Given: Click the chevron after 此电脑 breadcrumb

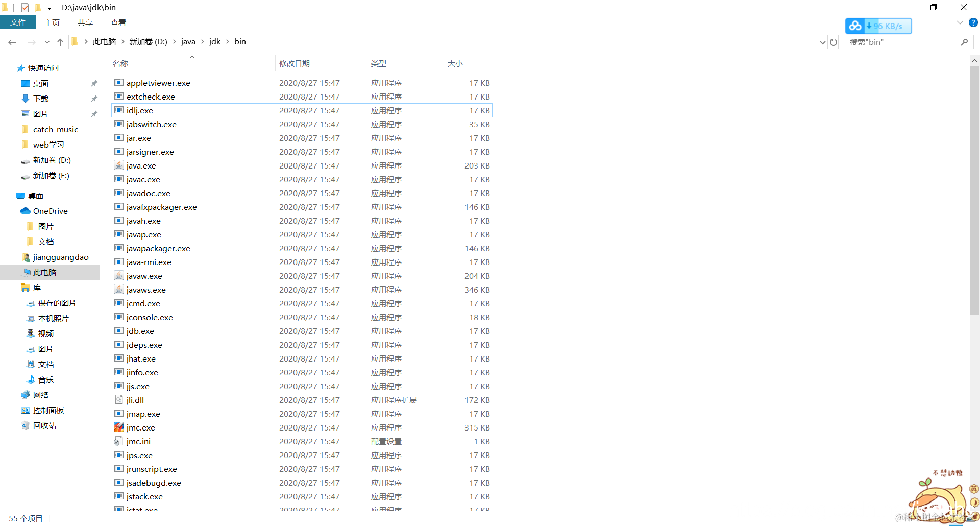Looking at the screenshot, I should [123, 42].
